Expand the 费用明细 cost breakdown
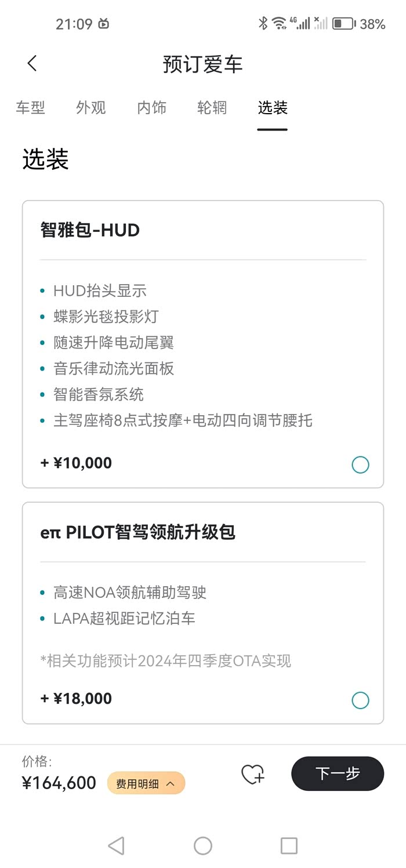This screenshot has width=406, height=868. (x=146, y=783)
